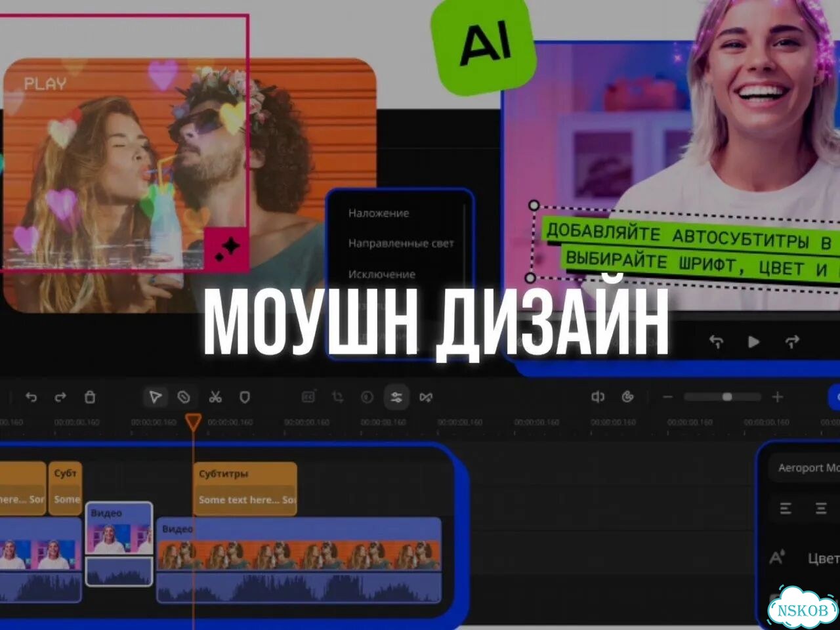The width and height of the screenshot is (840, 630).
Task: Click the ДОБАВЛЯЙТЕ АВТОСУБТИТРЫ subtitle text
Action: [689, 236]
